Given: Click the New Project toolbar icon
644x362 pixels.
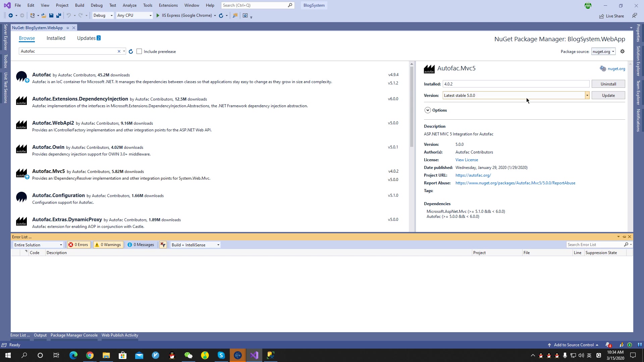Looking at the screenshot, I should [32, 15].
